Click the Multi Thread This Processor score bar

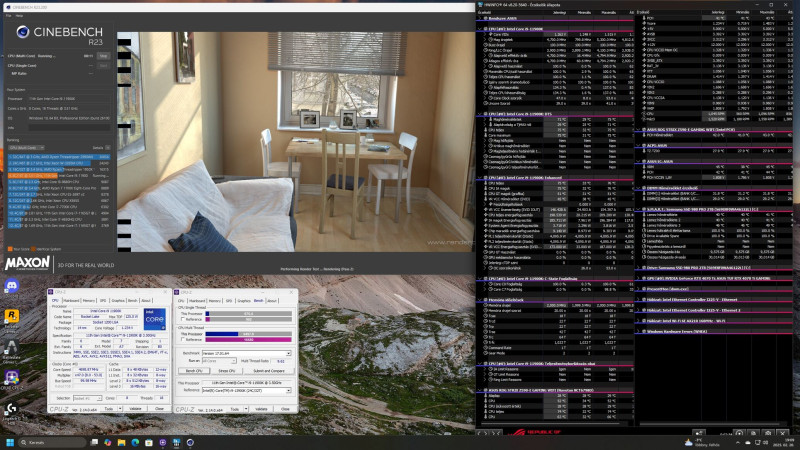(248, 334)
